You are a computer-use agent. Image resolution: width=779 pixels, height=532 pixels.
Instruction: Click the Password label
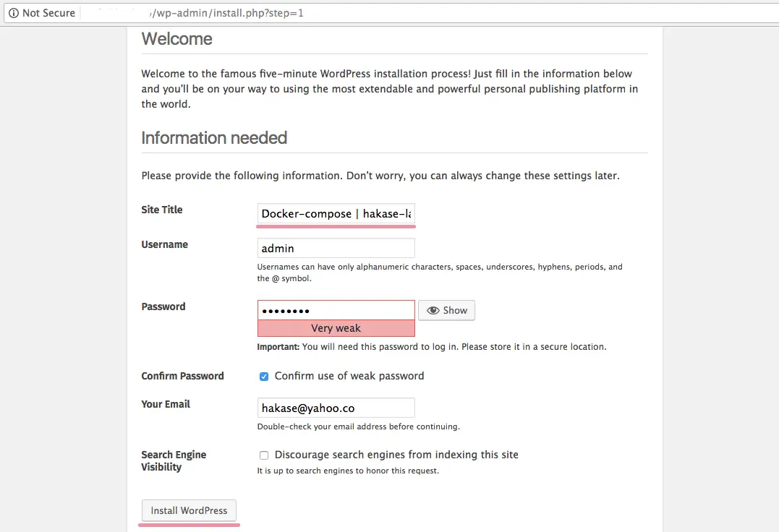coord(163,306)
